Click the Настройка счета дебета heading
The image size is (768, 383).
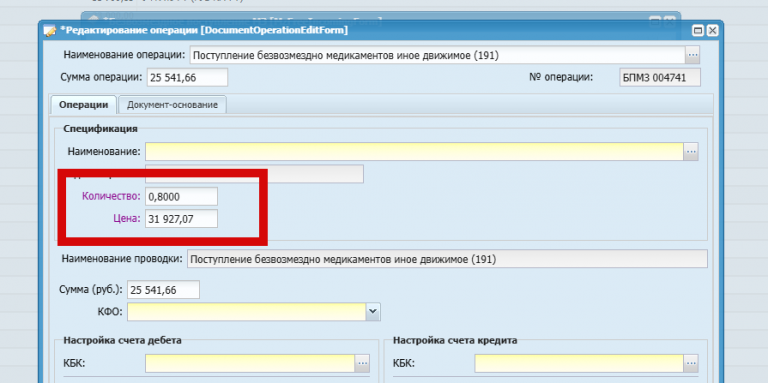point(122,340)
